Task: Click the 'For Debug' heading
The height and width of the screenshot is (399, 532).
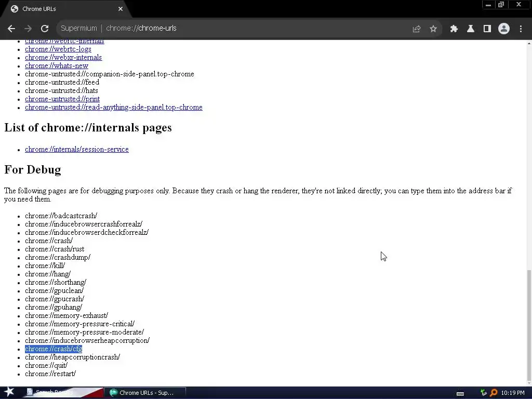Action: 33,169
